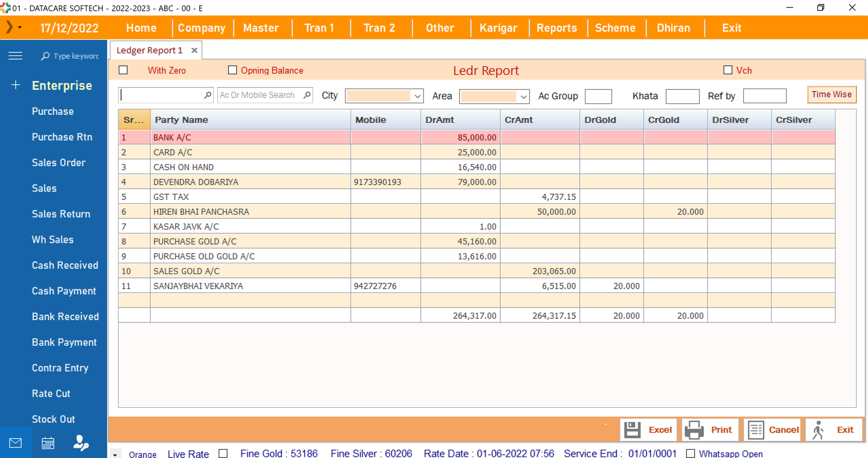Open the user profile icon in sidebar footer

point(81,443)
